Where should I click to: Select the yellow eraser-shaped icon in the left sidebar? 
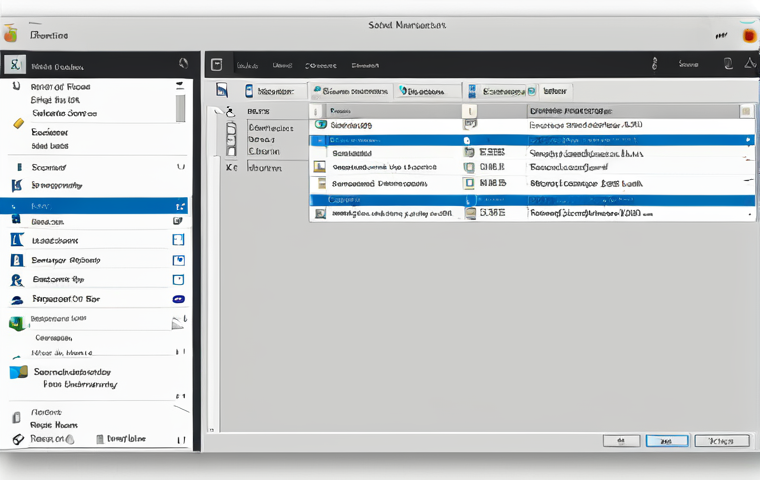(18, 124)
